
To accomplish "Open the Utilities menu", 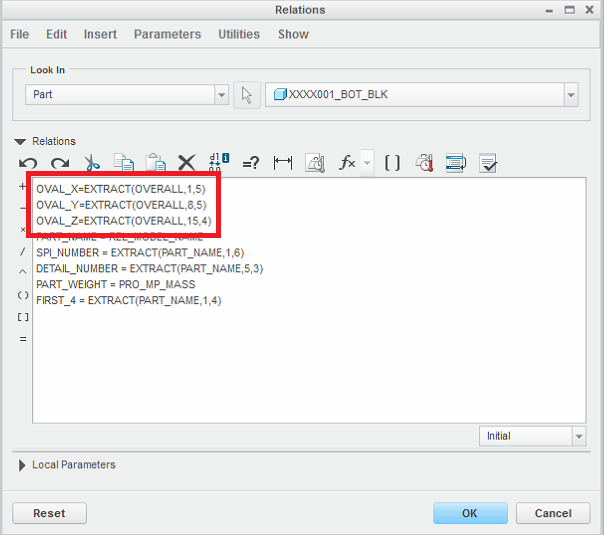I will click(239, 34).
